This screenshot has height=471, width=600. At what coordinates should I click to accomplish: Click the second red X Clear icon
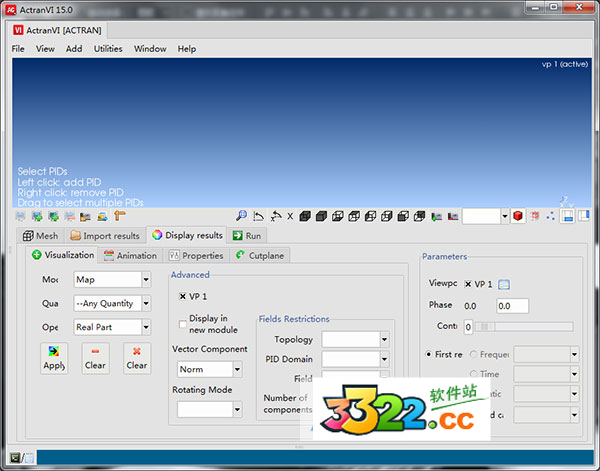tap(137, 353)
